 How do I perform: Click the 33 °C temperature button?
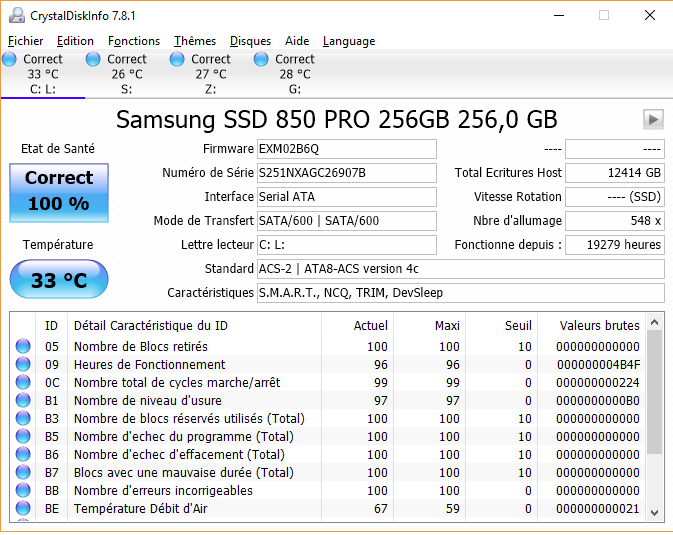click(58, 280)
